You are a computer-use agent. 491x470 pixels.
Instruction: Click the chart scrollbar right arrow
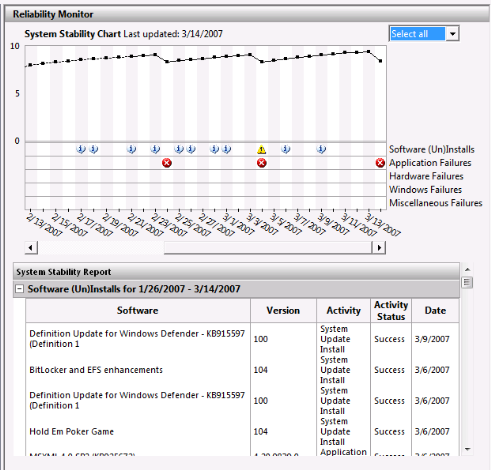click(379, 248)
